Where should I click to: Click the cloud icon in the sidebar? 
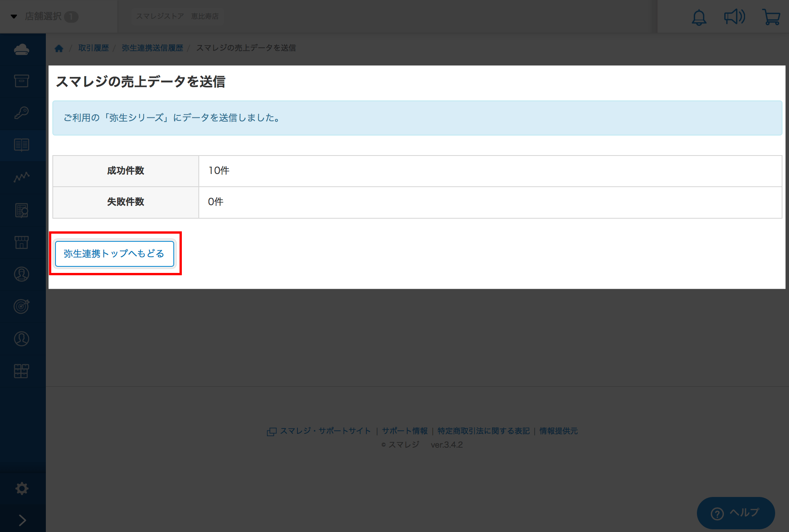point(22,50)
